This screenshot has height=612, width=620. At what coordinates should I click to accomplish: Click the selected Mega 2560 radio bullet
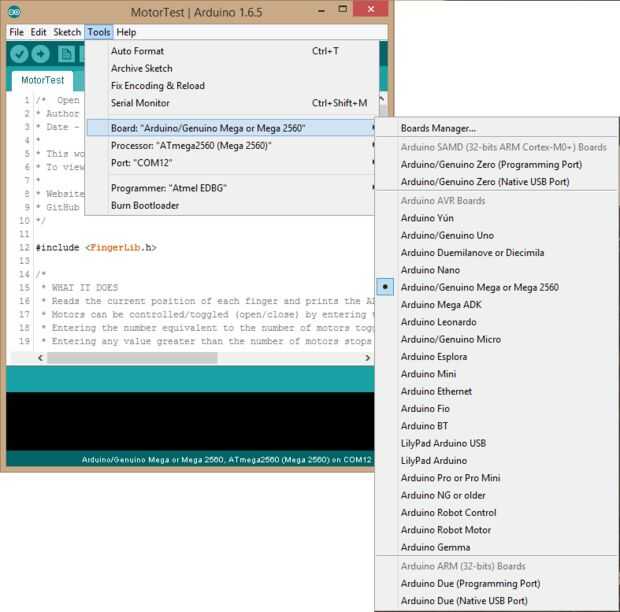click(385, 287)
